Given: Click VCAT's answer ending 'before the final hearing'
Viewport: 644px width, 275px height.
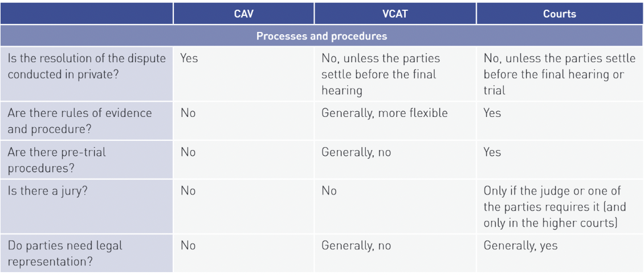Looking at the screenshot, I should [x=380, y=74].
